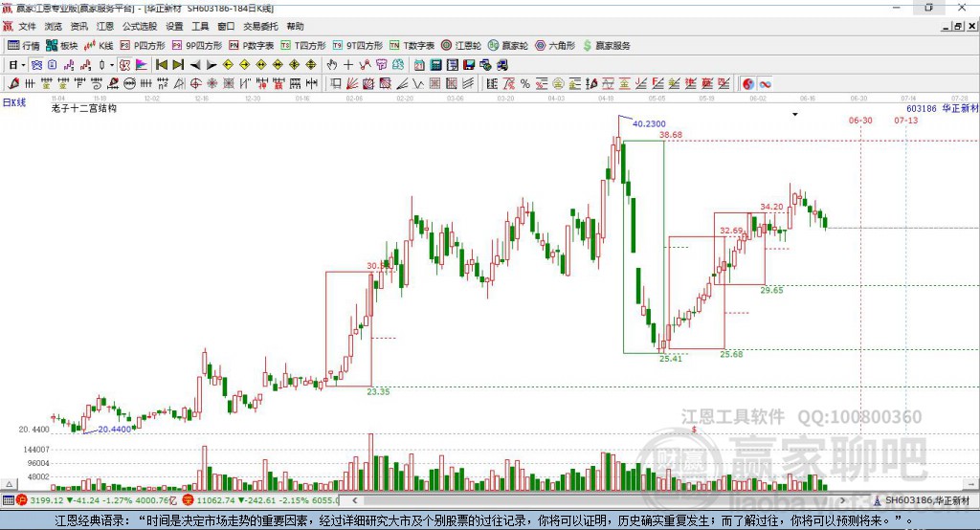This screenshot has width=980, height=530.
Task: Open the 六角形 hexagon tool
Action: coord(555,46)
